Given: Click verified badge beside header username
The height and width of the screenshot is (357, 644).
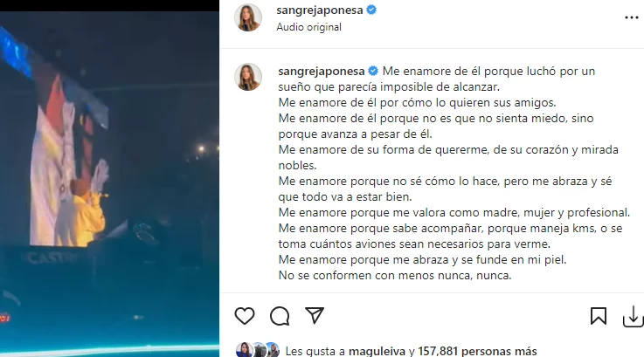Looking at the screenshot, I should 371,10.
